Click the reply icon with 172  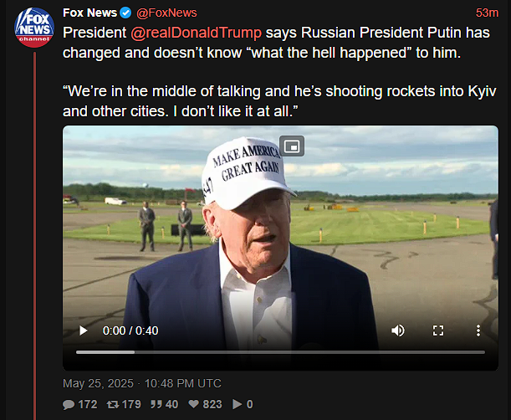tap(69, 404)
